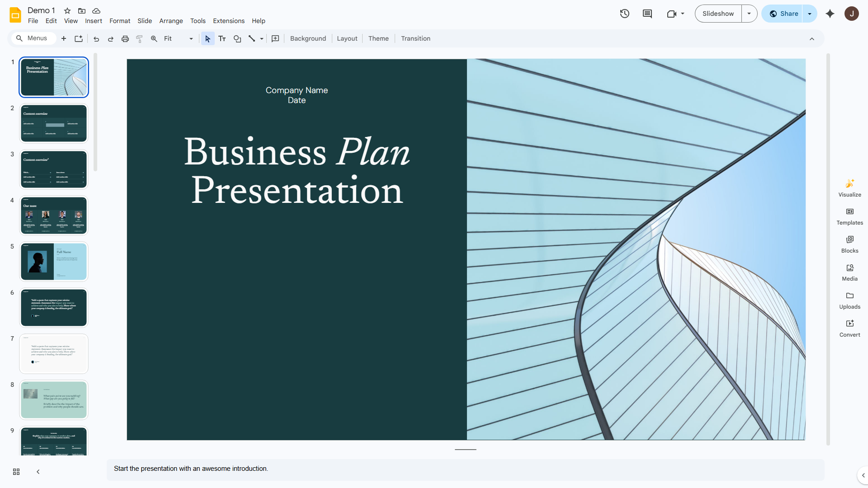Viewport: 868px width, 488px height.
Task: Expand Share options dropdown arrow
Action: pos(810,14)
